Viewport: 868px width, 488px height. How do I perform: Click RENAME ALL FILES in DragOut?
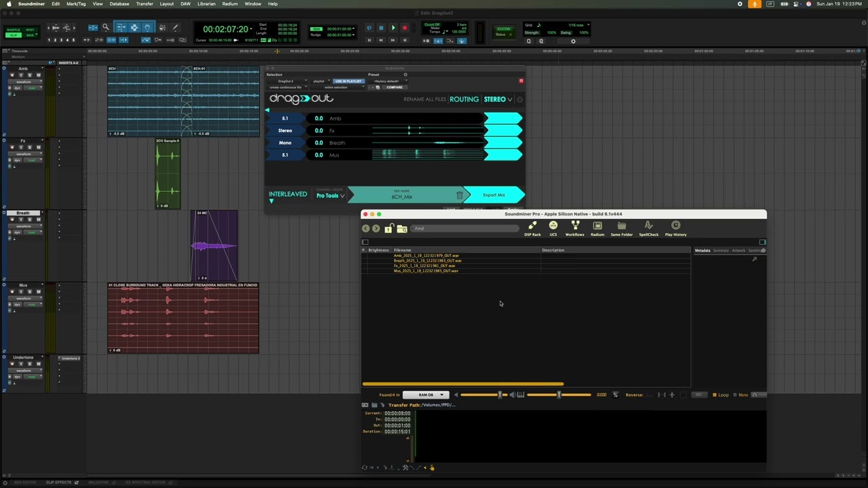[x=425, y=100]
